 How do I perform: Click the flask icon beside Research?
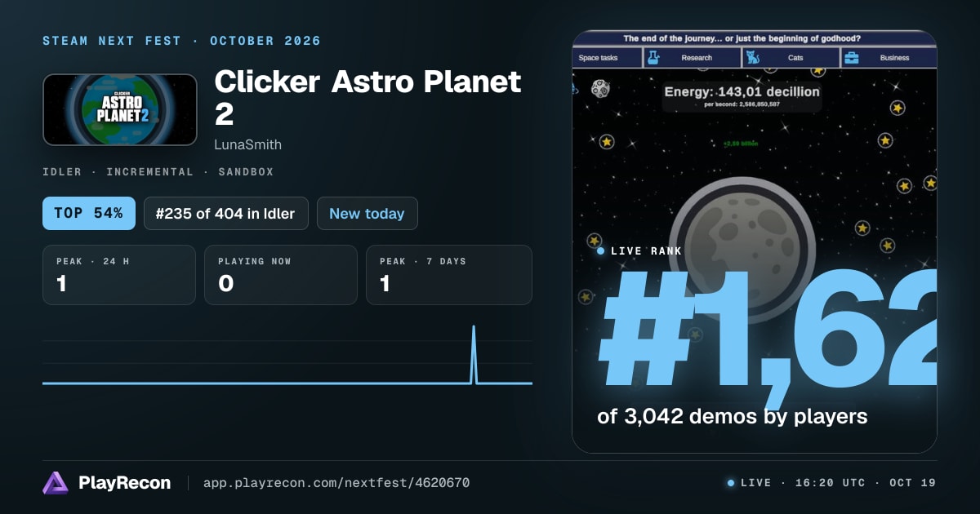coord(655,58)
